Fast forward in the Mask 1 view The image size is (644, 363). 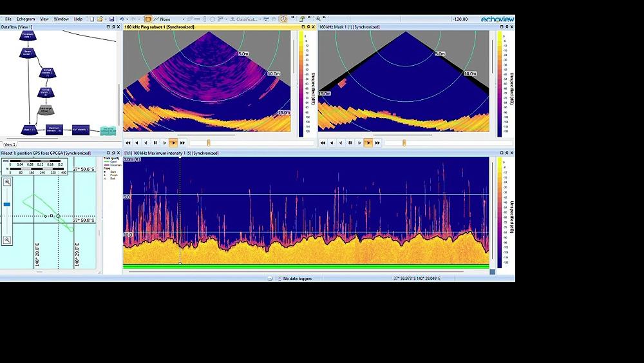(x=377, y=142)
